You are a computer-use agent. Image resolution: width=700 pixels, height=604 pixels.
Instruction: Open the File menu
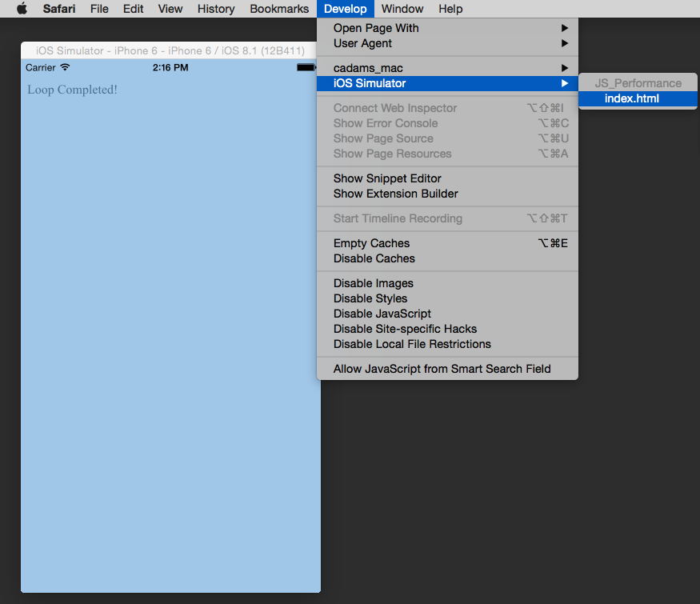99,9
